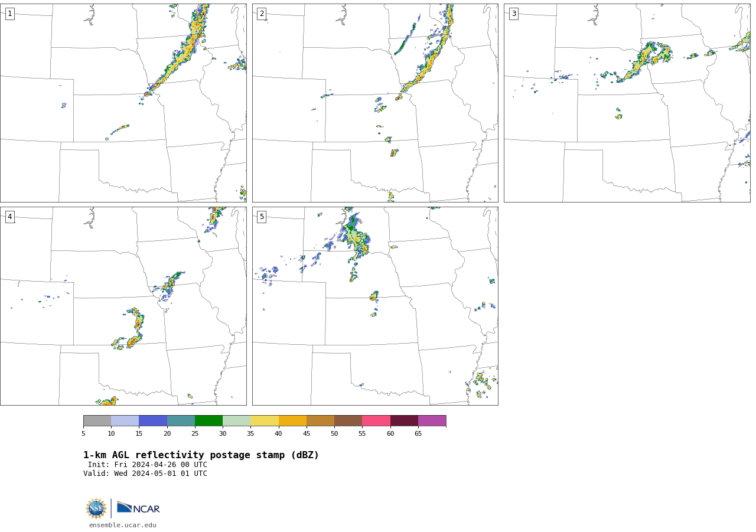Select the teal 20-25 dBZ swatch

[x=181, y=421]
